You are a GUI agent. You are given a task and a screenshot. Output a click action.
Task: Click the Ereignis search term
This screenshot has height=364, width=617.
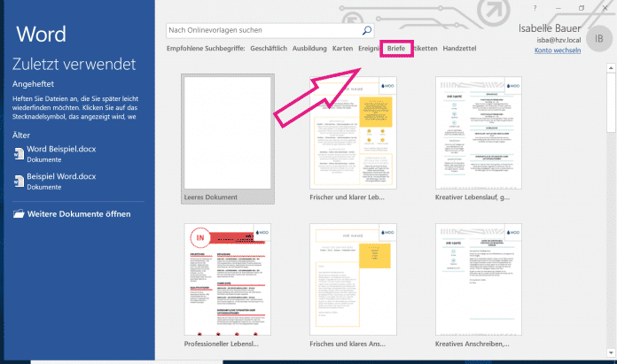coord(369,49)
